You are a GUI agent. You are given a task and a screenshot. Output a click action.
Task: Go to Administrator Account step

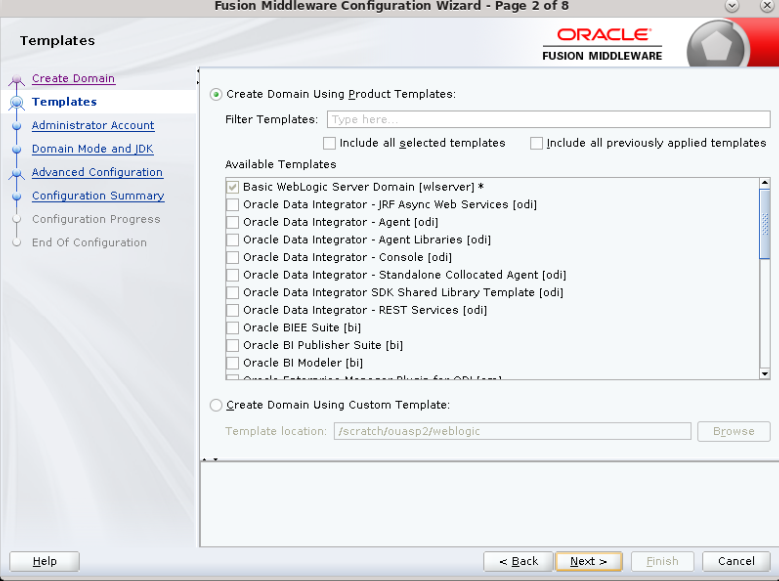93,125
